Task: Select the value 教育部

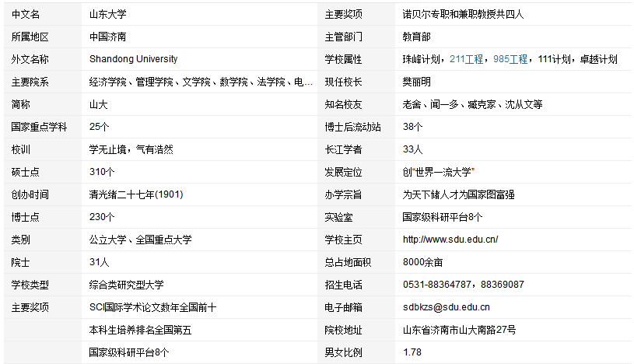Action: point(416,37)
